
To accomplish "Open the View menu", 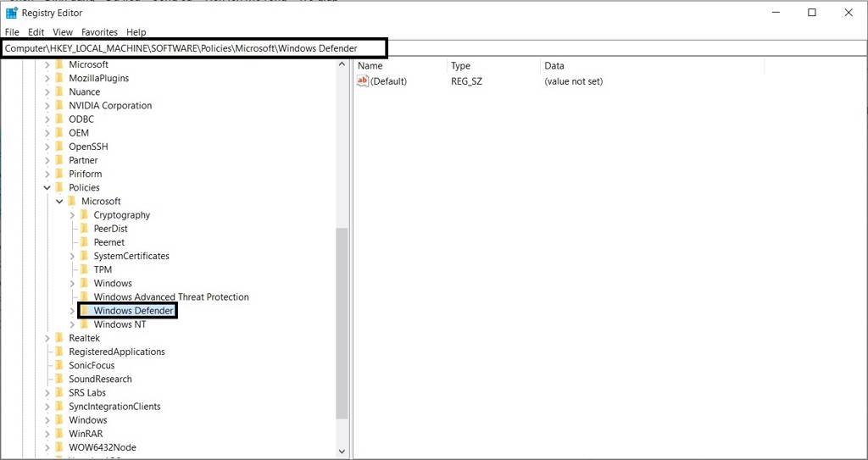I will pyautogui.click(x=63, y=32).
